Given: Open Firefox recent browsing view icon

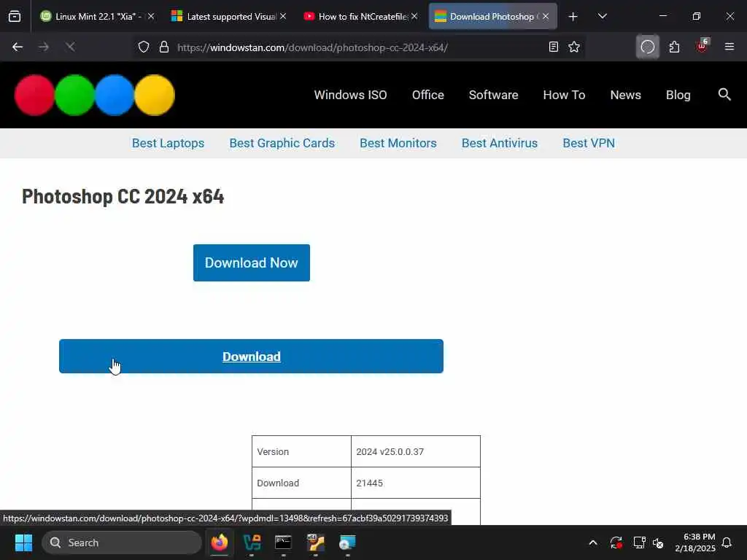Looking at the screenshot, I should click(15, 17).
